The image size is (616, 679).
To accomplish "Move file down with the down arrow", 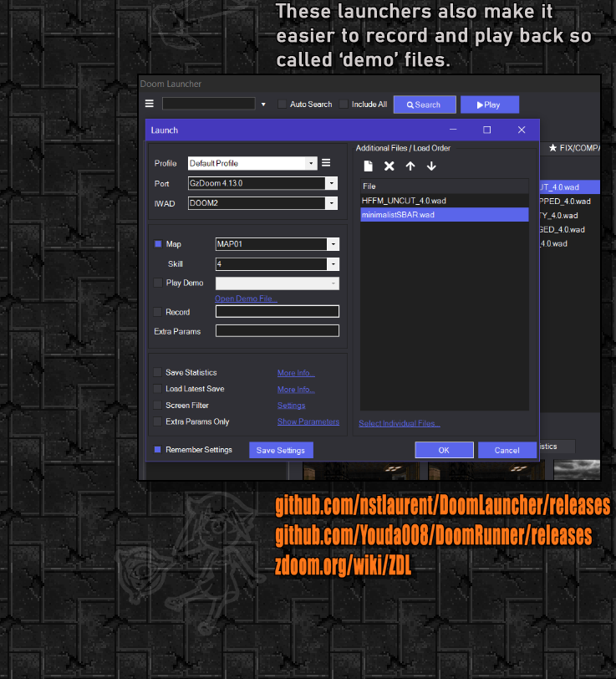I will [431, 166].
